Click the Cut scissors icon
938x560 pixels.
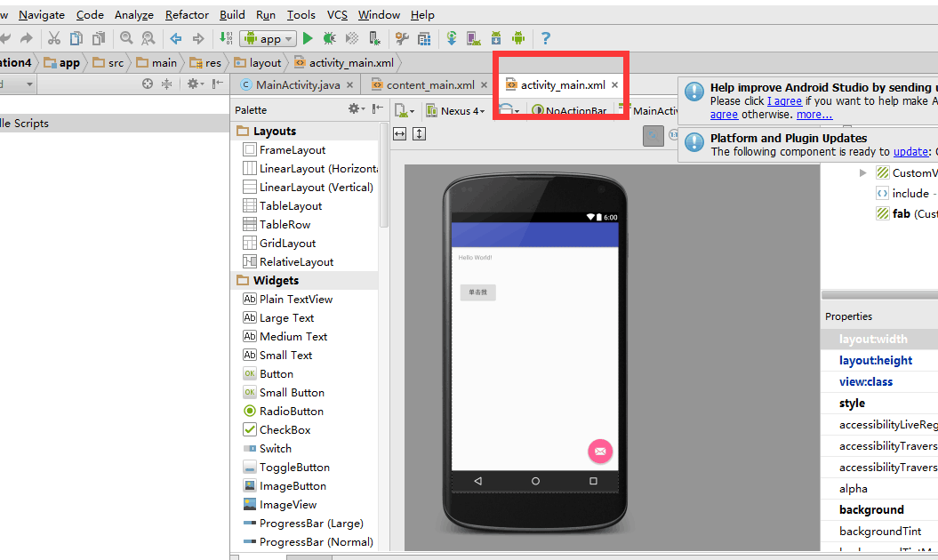tap(54, 39)
